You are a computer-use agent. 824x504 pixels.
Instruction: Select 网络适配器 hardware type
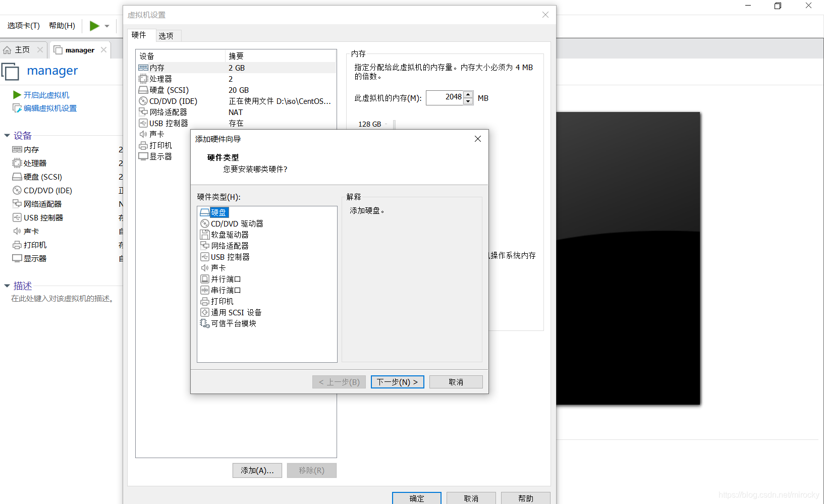click(230, 245)
